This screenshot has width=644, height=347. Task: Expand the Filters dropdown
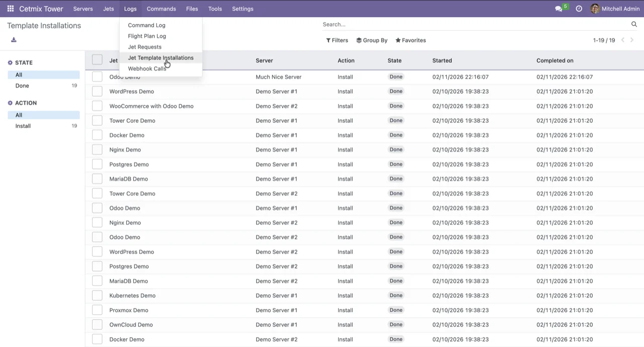coord(337,40)
